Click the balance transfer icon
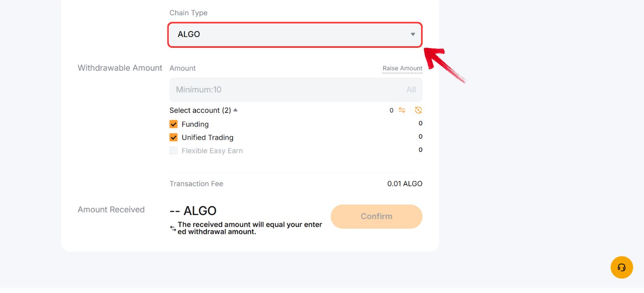Image resolution: width=644 pixels, height=293 pixels. pos(402,110)
